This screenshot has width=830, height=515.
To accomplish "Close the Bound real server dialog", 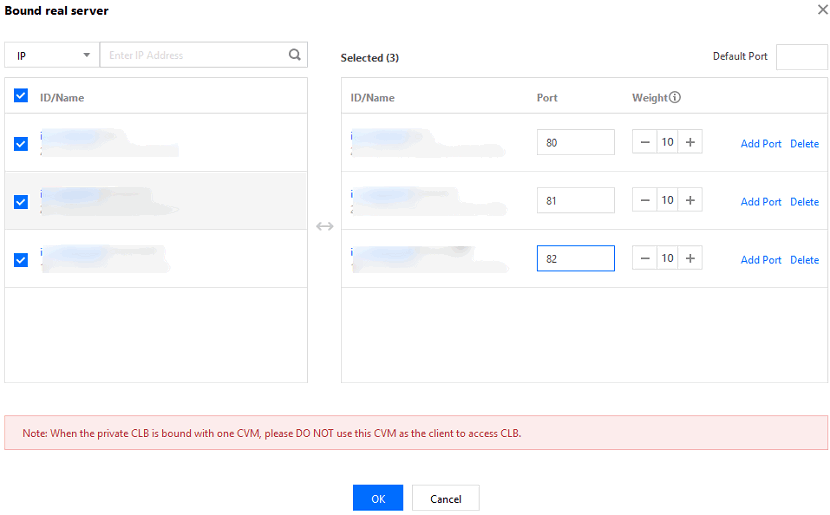I will (x=822, y=10).
